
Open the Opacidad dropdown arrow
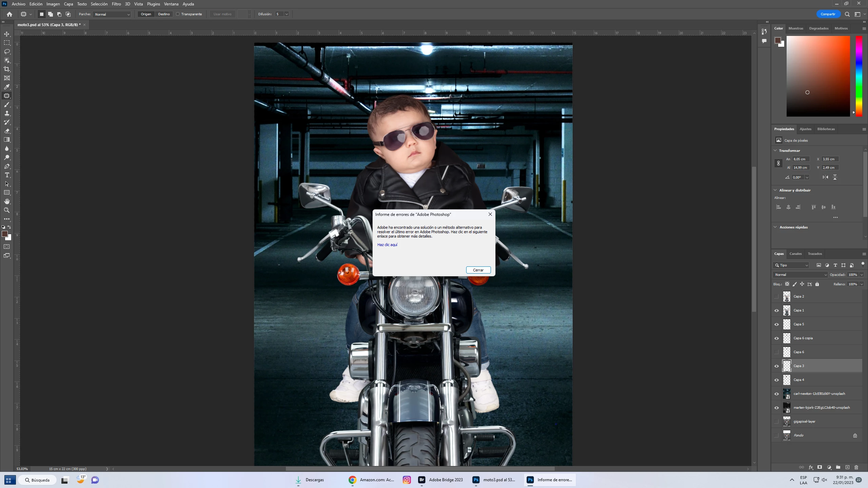[x=862, y=275]
